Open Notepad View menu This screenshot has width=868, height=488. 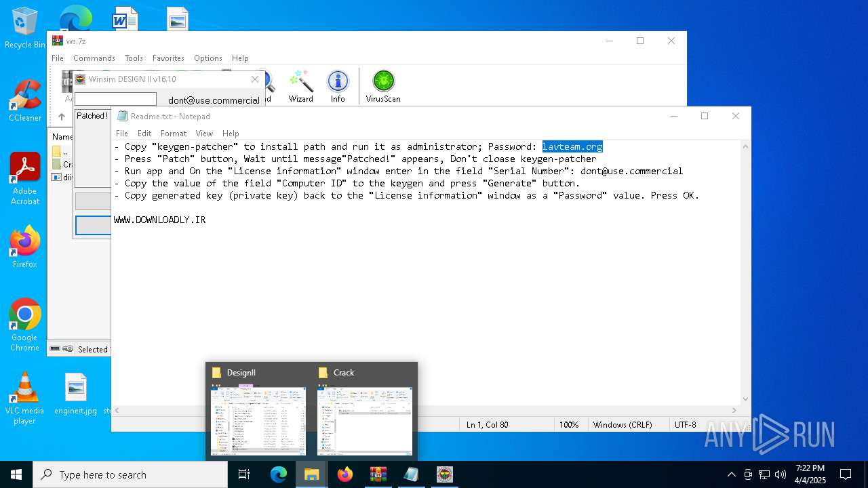[x=204, y=134]
